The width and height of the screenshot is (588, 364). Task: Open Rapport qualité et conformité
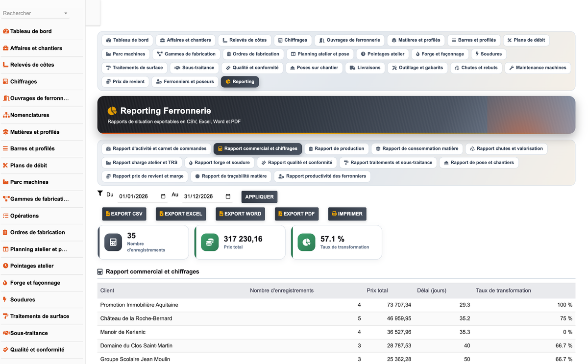[296, 162]
